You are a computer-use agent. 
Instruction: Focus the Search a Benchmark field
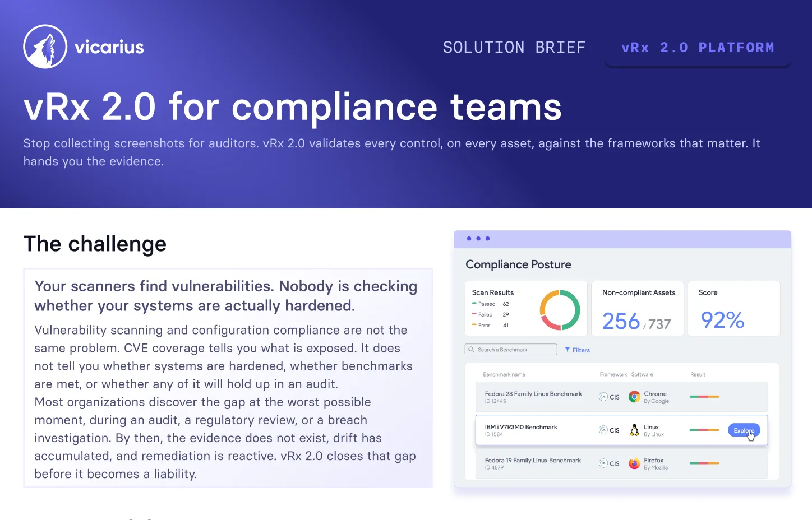coord(511,350)
